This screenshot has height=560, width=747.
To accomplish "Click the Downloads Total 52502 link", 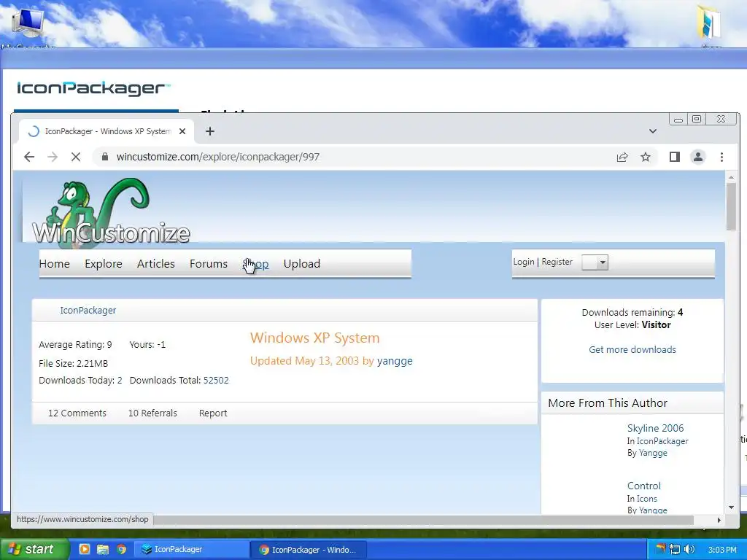I will pos(216,380).
